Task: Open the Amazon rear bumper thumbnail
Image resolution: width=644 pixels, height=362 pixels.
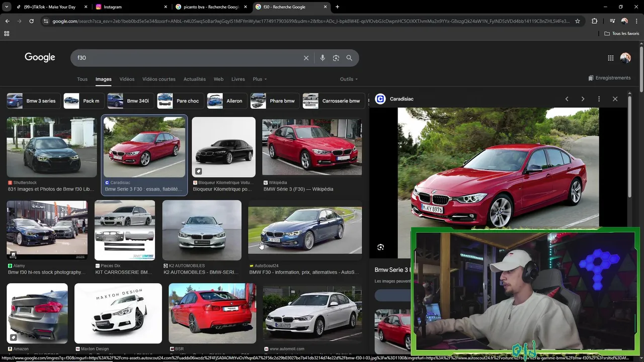Action: [x=37, y=313]
